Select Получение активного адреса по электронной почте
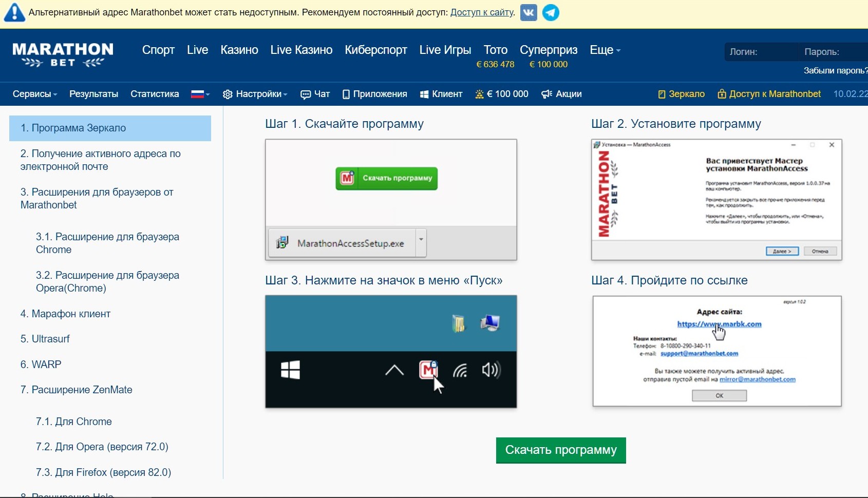 pos(101,160)
